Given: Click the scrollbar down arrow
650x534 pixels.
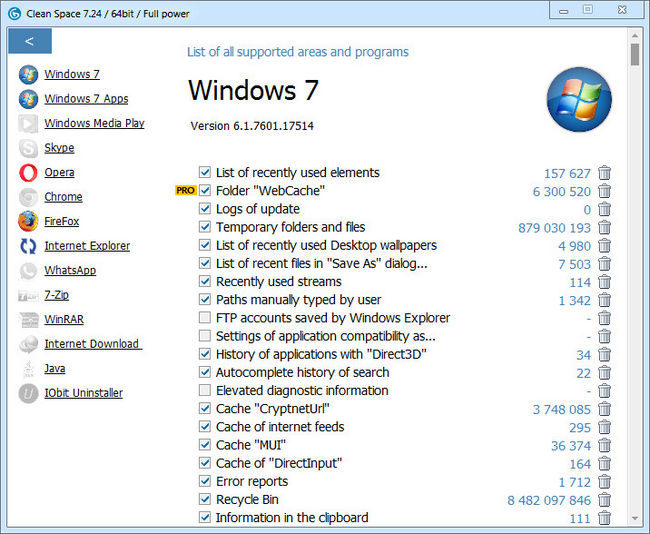Looking at the screenshot, I should [x=634, y=518].
